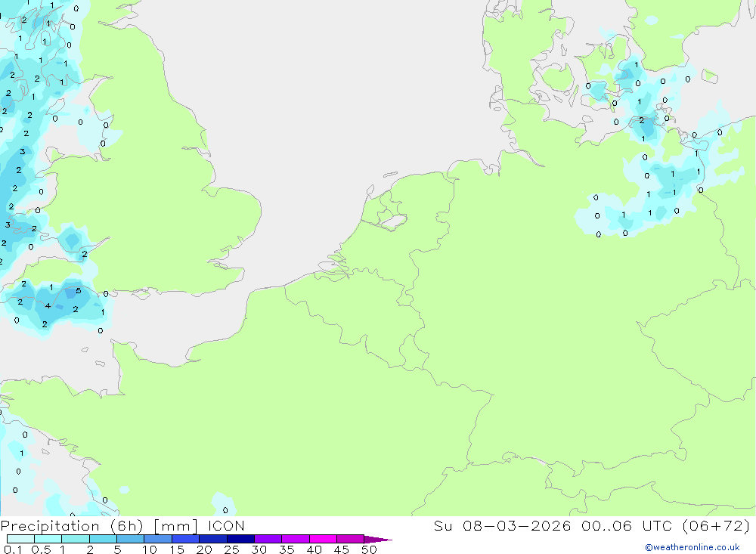Click the "(06+72)" forecast offset text
The width and height of the screenshot is (756, 554).
[x=717, y=526]
